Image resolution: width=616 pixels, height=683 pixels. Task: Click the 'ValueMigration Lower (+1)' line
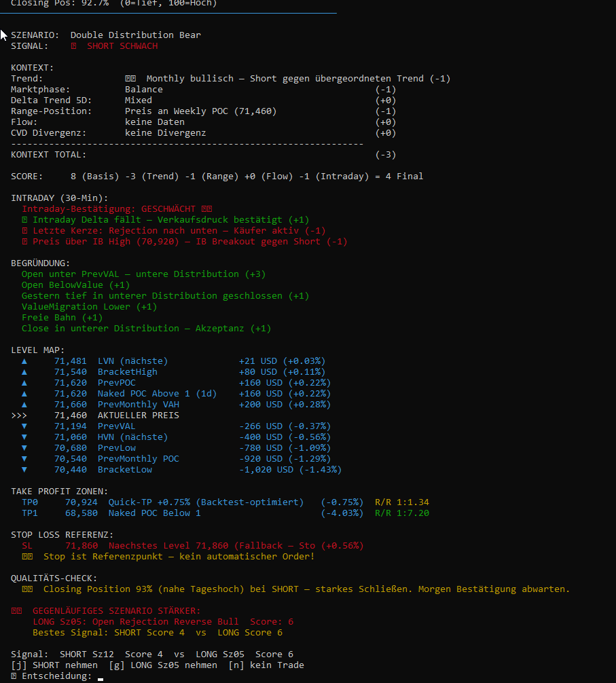coord(89,307)
